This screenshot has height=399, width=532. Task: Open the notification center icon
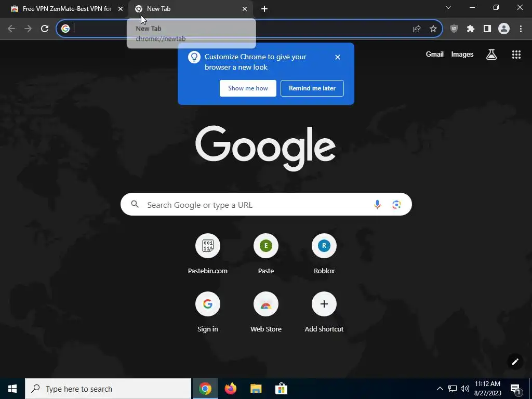[x=515, y=389]
